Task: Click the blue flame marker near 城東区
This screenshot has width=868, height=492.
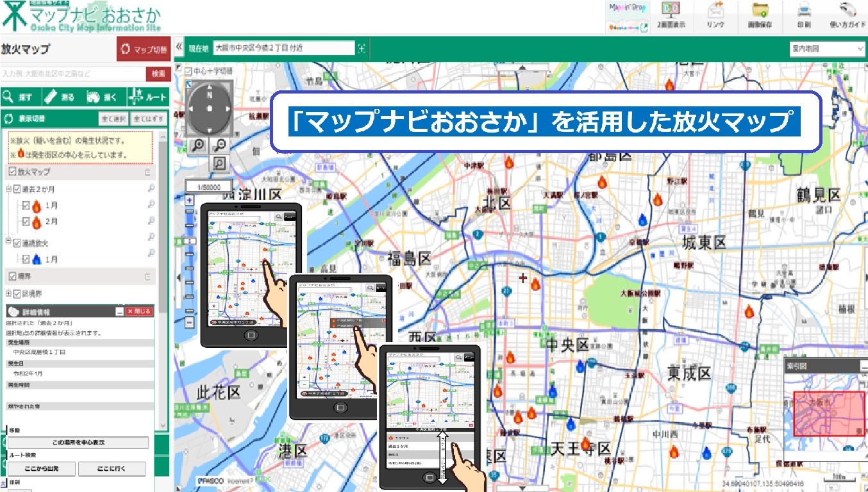Action: [643, 220]
